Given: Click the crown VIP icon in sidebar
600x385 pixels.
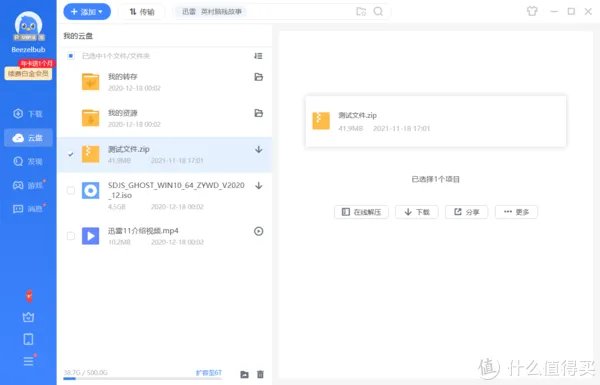Looking at the screenshot, I should point(29,317).
